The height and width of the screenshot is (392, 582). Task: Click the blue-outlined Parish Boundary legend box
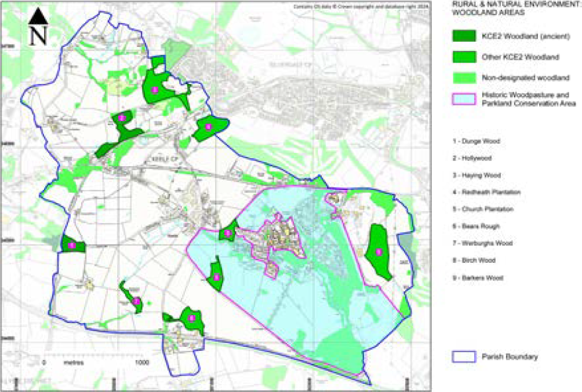(464, 357)
